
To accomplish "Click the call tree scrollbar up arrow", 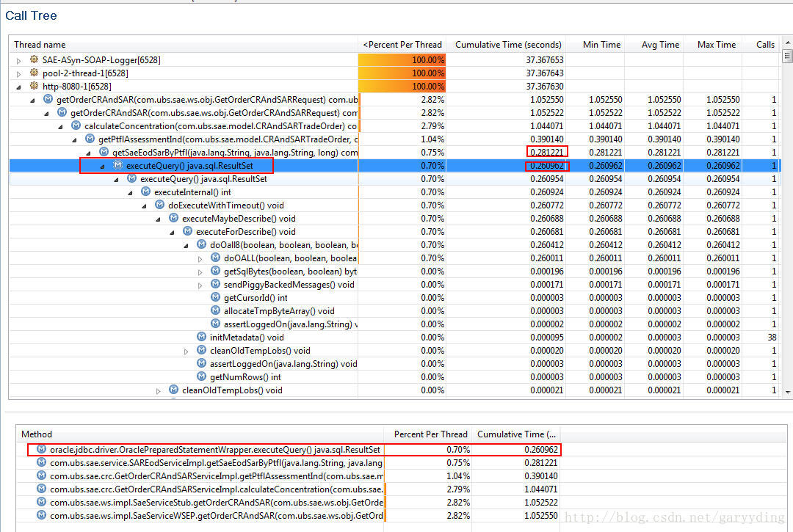I will [787, 42].
